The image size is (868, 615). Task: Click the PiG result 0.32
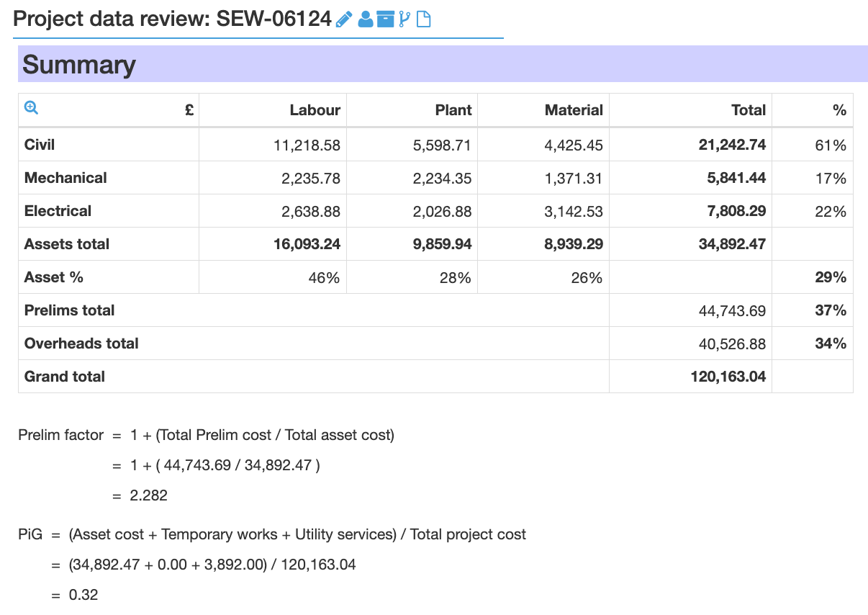83,595
